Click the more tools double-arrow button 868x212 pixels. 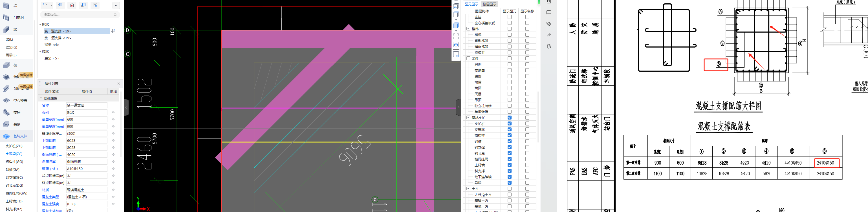coord(116,5)
